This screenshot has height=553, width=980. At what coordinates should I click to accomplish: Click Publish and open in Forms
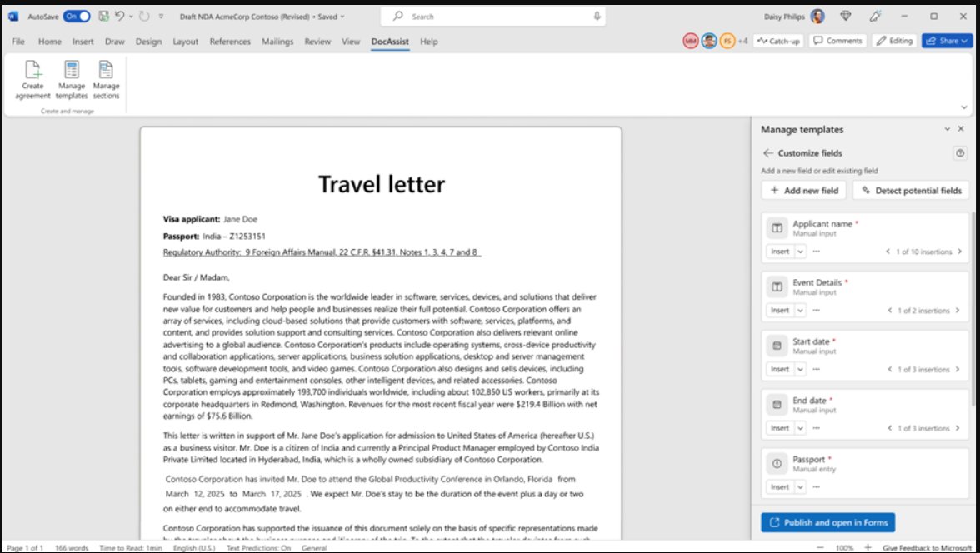(x=827, y=522)
